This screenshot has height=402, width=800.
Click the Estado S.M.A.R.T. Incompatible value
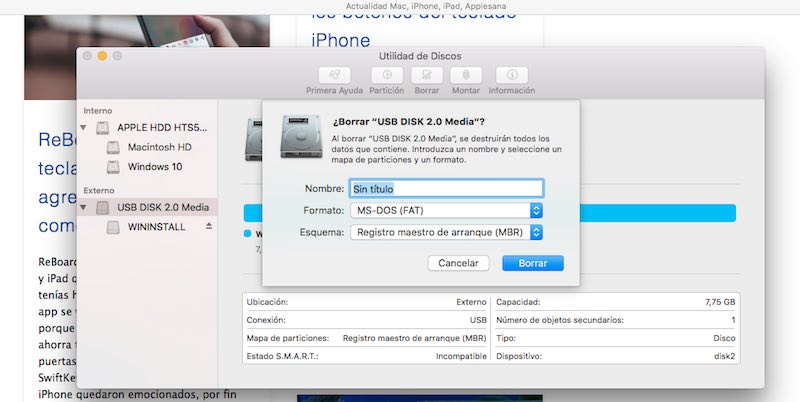tap(461, 356)
